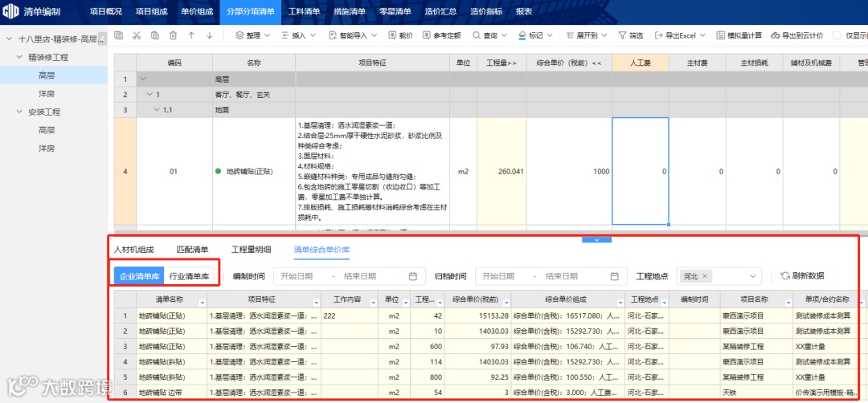Open the 造价指标 tab
Image resolution: width=868 pixels, height=403 pixels.
tap(486, 11)
